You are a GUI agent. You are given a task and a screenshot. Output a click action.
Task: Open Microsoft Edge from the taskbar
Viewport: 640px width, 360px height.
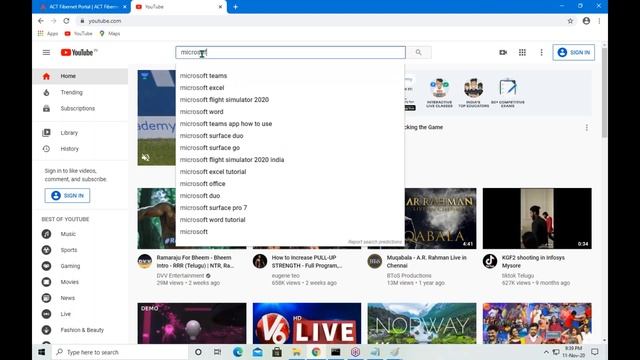coord(238,352)
